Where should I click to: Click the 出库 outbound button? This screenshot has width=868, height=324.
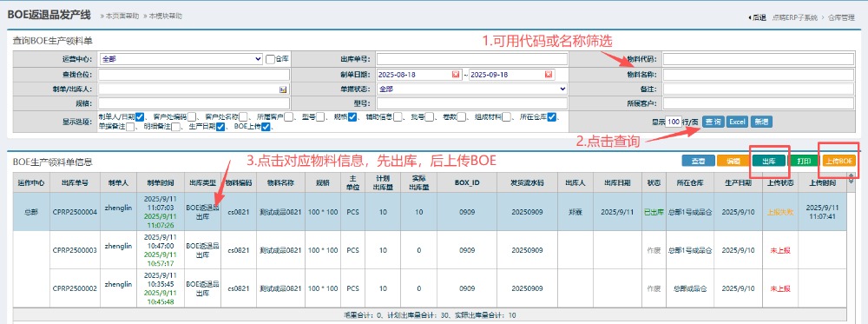[768, 162]
